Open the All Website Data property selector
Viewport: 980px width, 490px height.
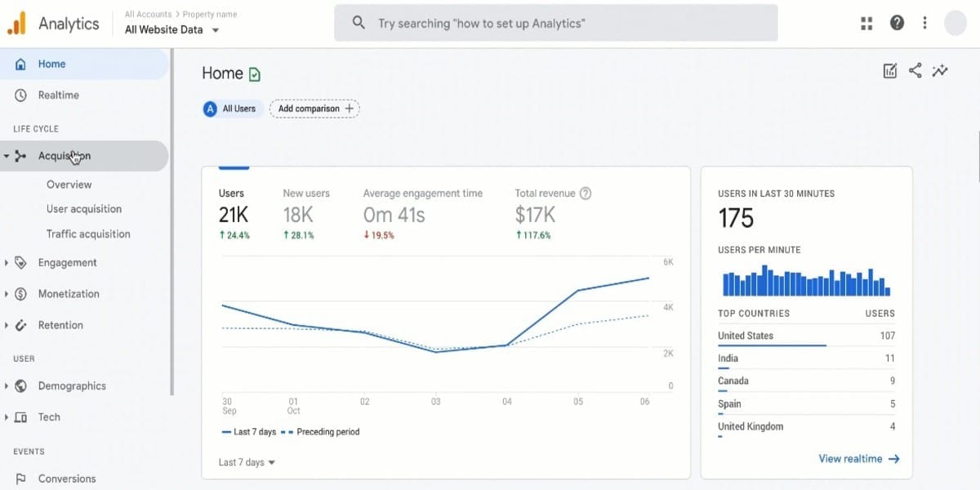(x=172, y=29)
